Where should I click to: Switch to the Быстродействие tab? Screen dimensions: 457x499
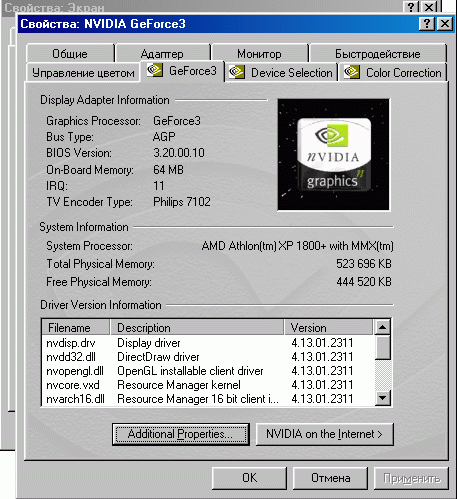click(x=377, y=53)
